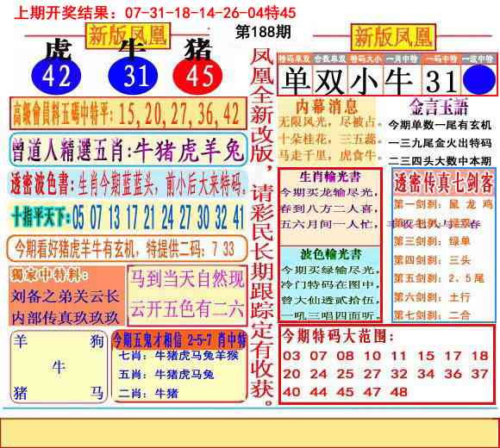Image resolution: width=500 pixels, height=448 pixels.
Task: Click the 第188期 issue label
Action: pyautogui.click(x=263, y=32)
